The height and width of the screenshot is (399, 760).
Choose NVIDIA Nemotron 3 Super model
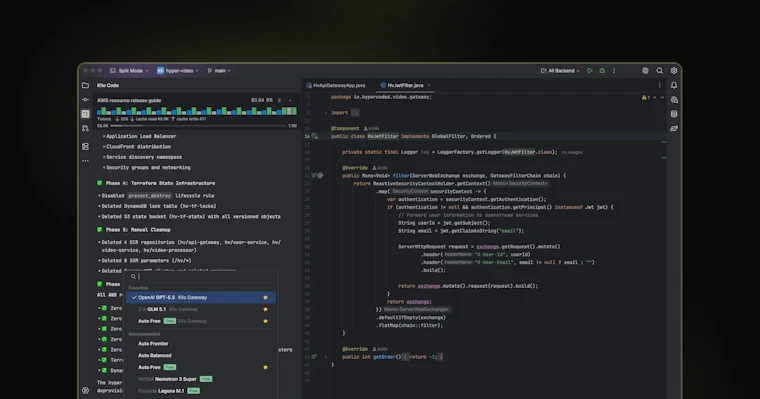[201, 379]
